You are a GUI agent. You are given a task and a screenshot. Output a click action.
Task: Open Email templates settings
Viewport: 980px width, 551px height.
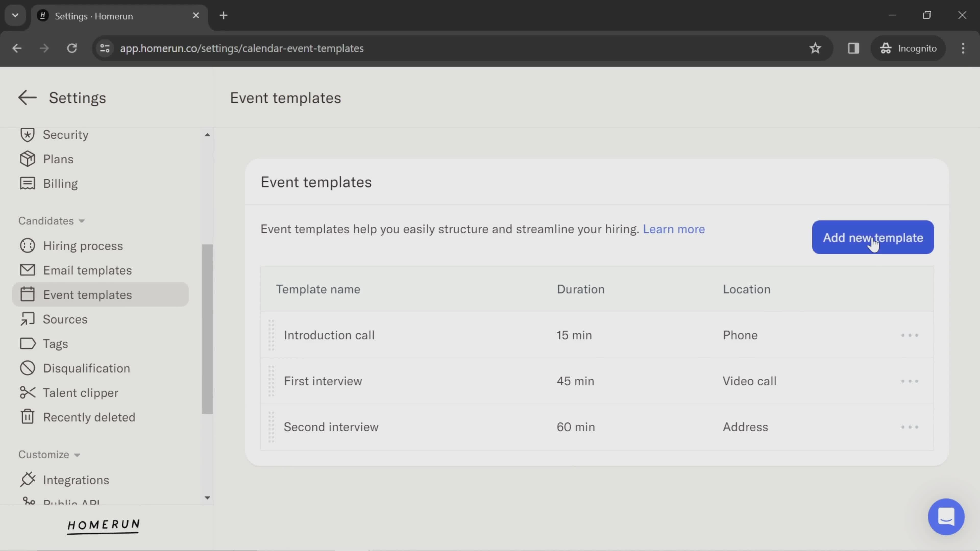point(88,270)
